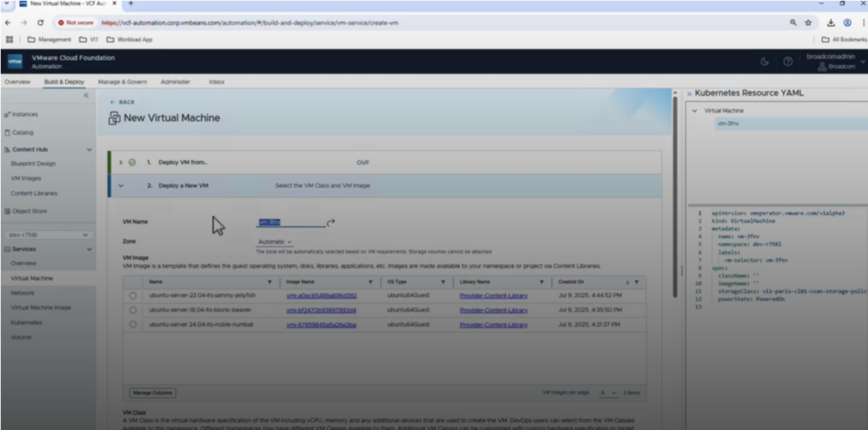Click the New Virtual Machine title icon
Image resolution: width=868 pixels, height=430 pixels.
[x=114, y=118]
